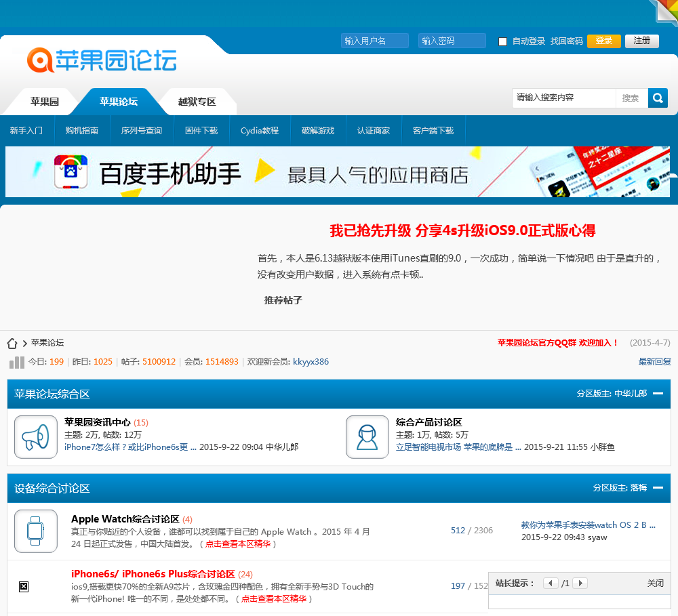Open 破解游戏 menu item
The width and height of the screenshot is (678, 616).
point(318,131)
